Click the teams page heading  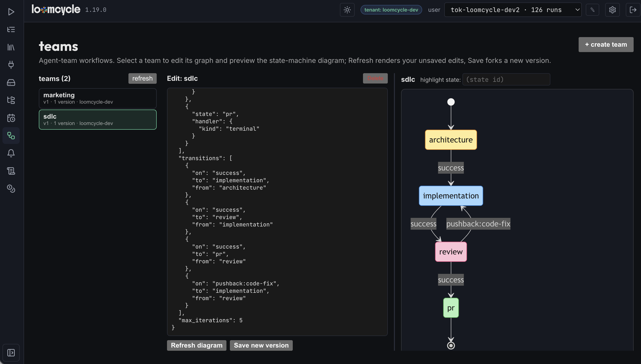coord(58,46)
